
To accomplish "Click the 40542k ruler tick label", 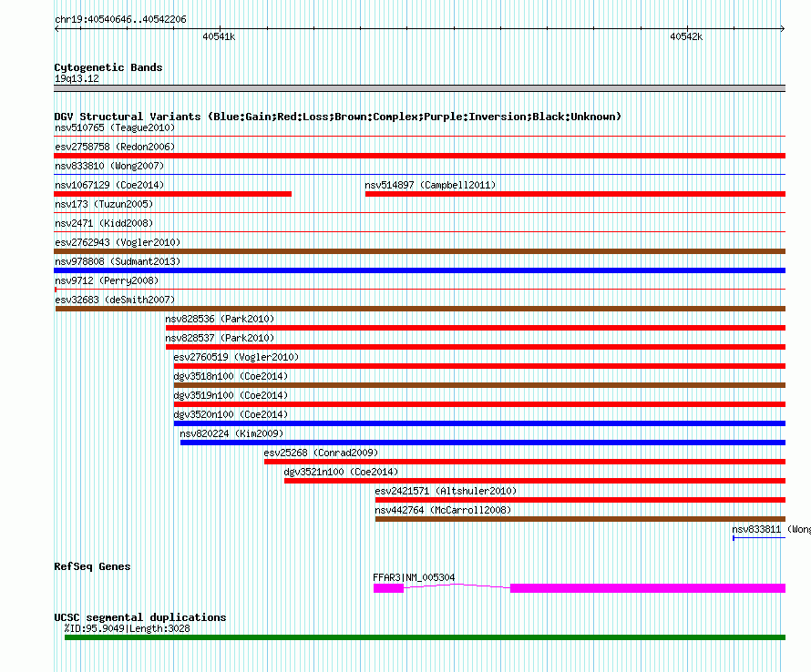I will click(x=686, y=36).
